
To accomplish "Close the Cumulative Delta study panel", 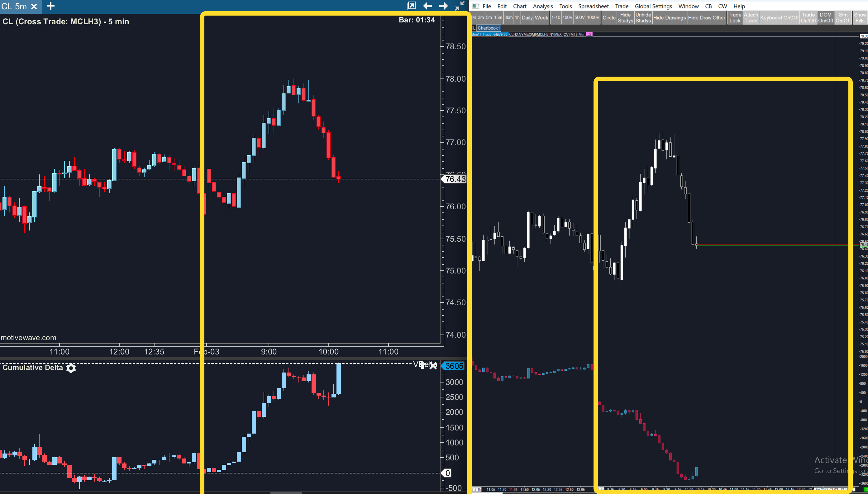I will [433, 365].
